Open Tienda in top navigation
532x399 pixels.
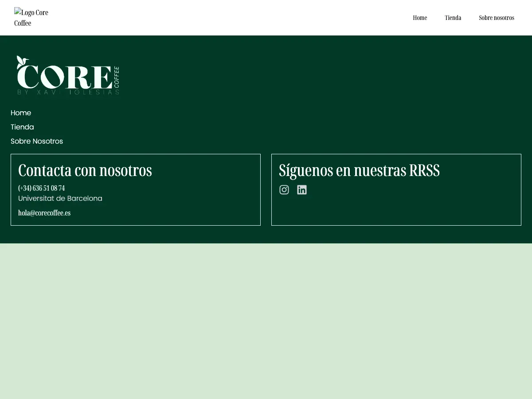point(453,18)
